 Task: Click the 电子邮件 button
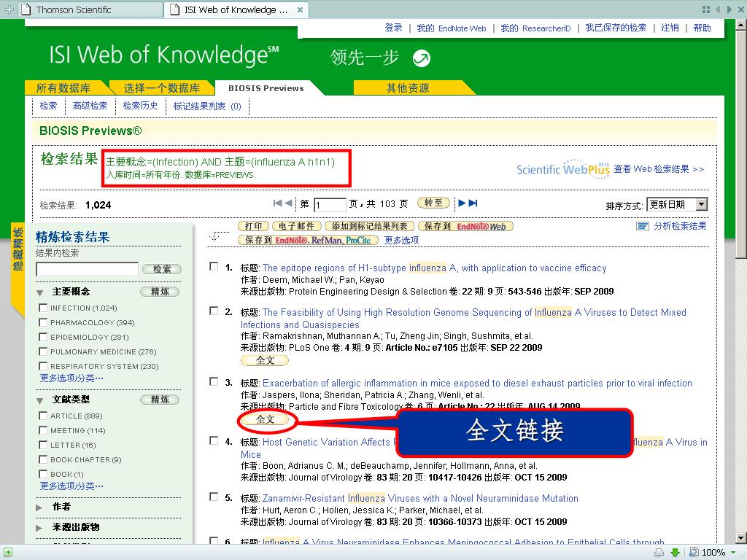point(296,226)
